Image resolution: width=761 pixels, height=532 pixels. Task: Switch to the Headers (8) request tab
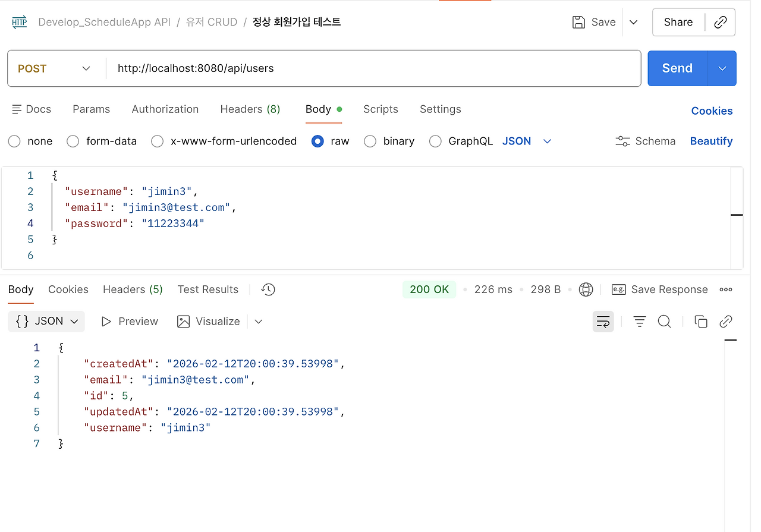pos(250,109)
